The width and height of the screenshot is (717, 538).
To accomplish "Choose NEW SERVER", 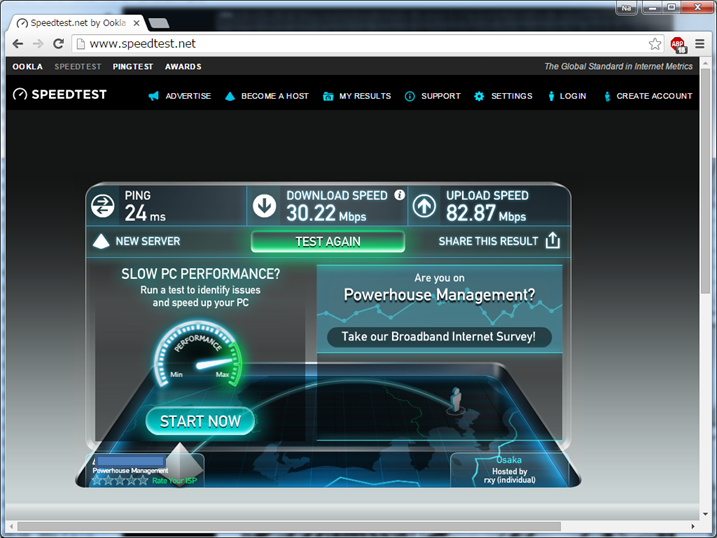I will [x=148, y=241].
